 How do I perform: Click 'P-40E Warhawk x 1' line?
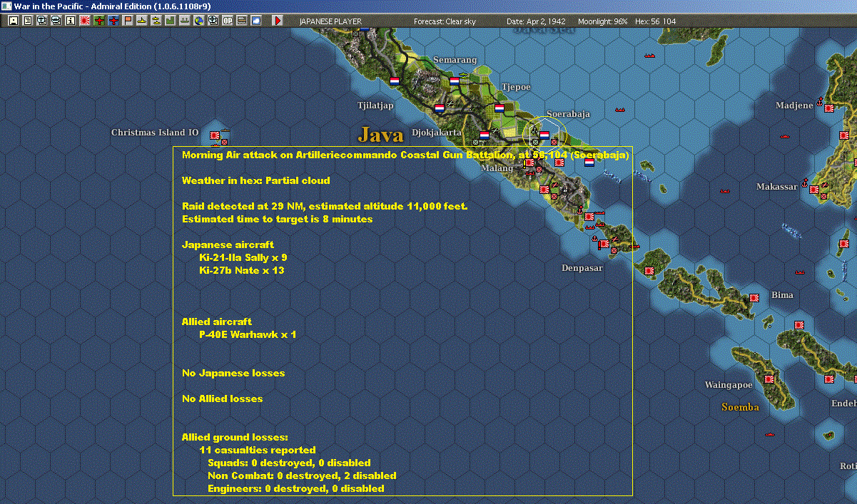[x=248, y=334]
